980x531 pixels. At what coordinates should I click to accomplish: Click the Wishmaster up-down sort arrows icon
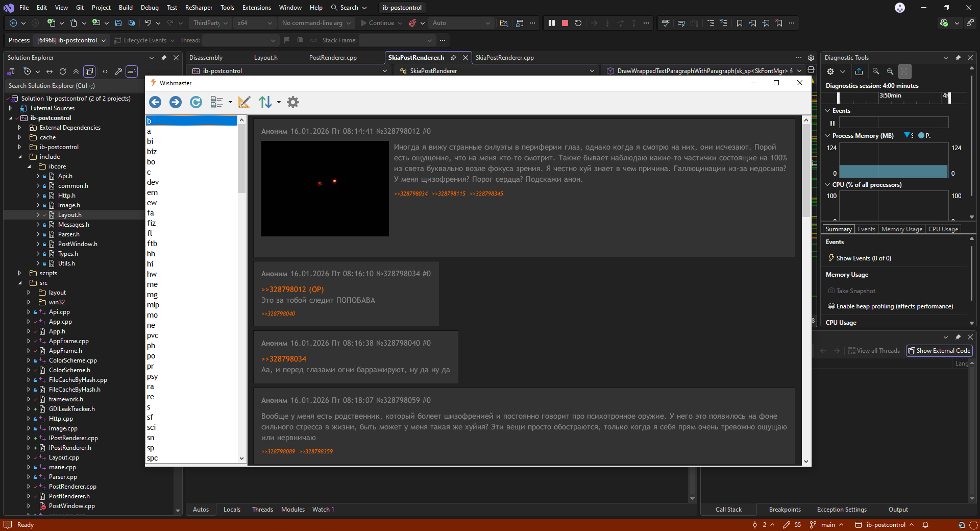coord(265,102)
